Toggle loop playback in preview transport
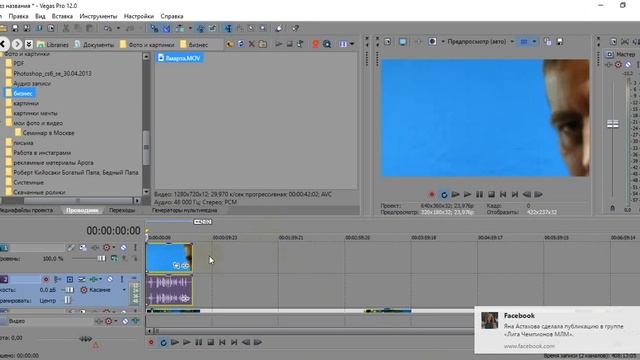The width and height of the screenshot is (640, 360). coord(444,195)
